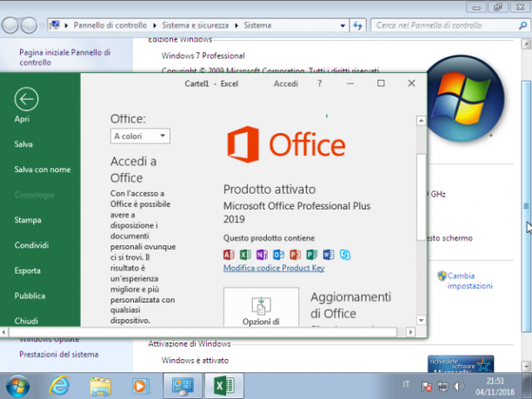532x399 pixels.
Task: Select Pubblica in Excel backstage menu
Action: (30, 296)
